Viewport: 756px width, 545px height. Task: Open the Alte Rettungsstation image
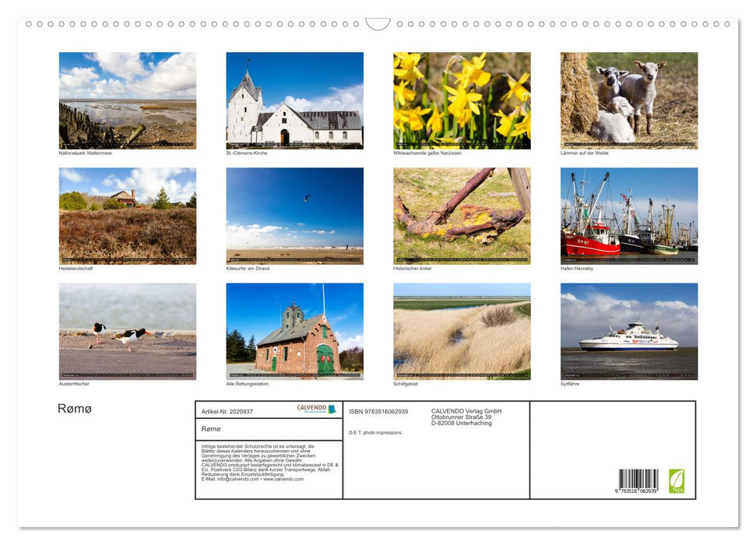click(x=294, y=332)
